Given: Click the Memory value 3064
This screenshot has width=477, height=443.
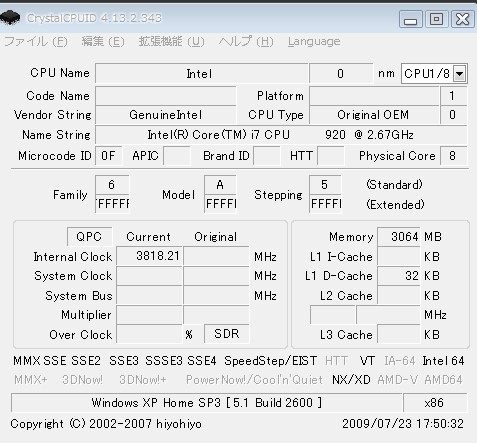Looking at the screenshot, I should (399, 237).
